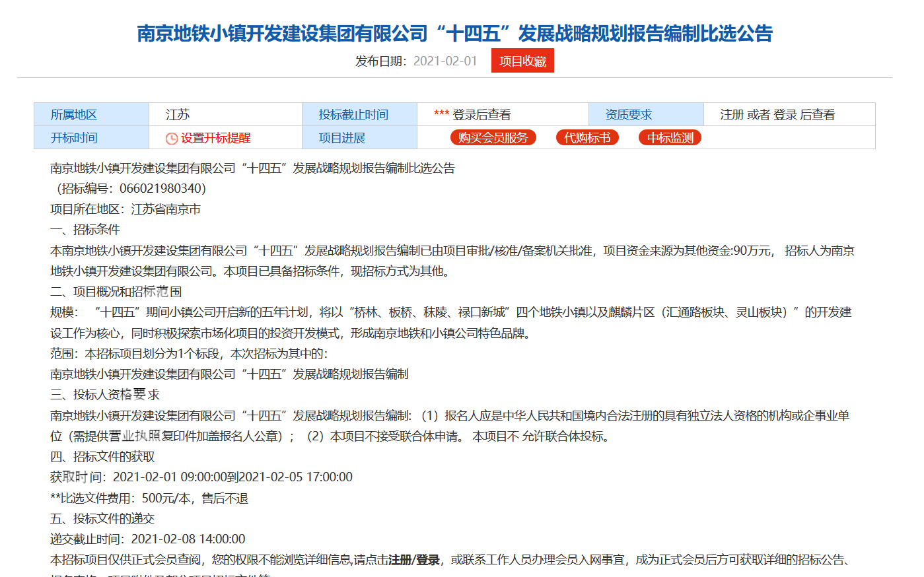Click the 发布日期 label
Image resolution: width=924 pixels, height=577 pixels.
click(x=382, y=61)
